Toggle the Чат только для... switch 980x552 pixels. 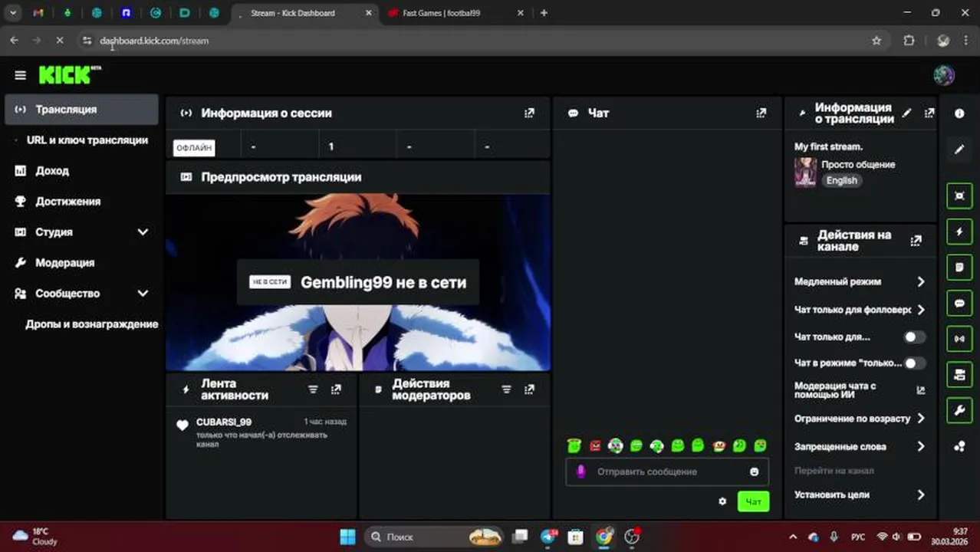click(x=914, y=337)
